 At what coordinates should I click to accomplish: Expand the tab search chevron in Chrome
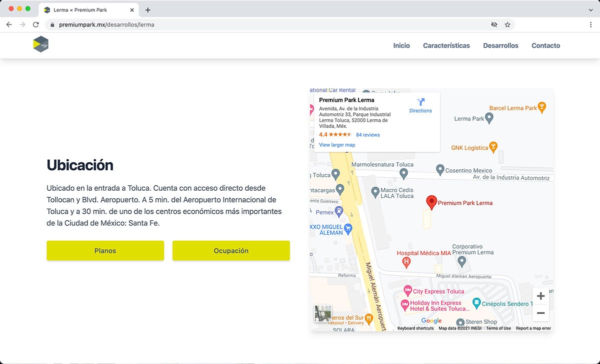point(591,10)
